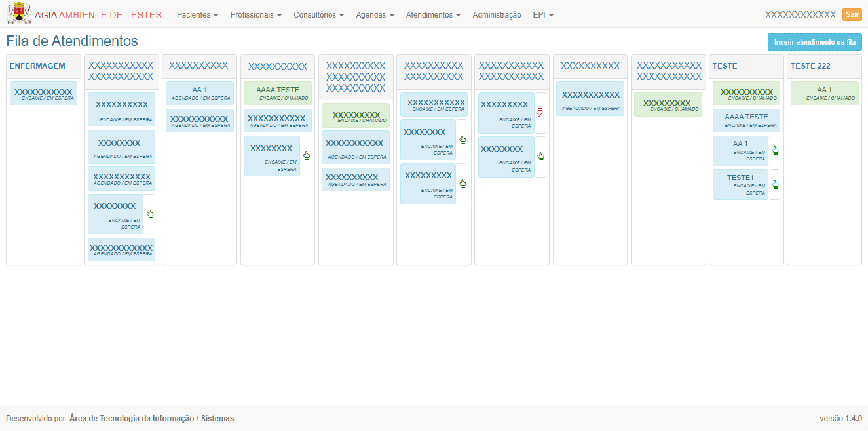Select blue AAAA TESTE card in TESTE column
The image size is (868, 431).
(746, 120)
